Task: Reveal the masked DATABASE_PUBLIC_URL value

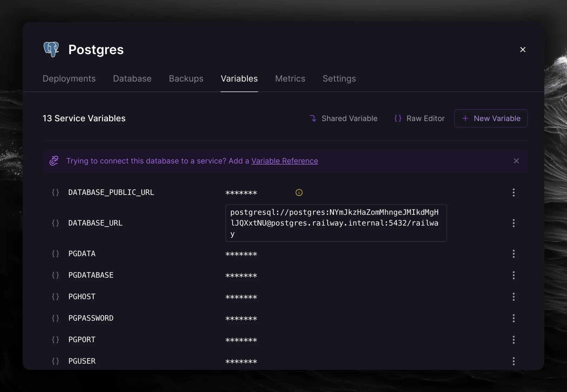Action: [241, 193]
